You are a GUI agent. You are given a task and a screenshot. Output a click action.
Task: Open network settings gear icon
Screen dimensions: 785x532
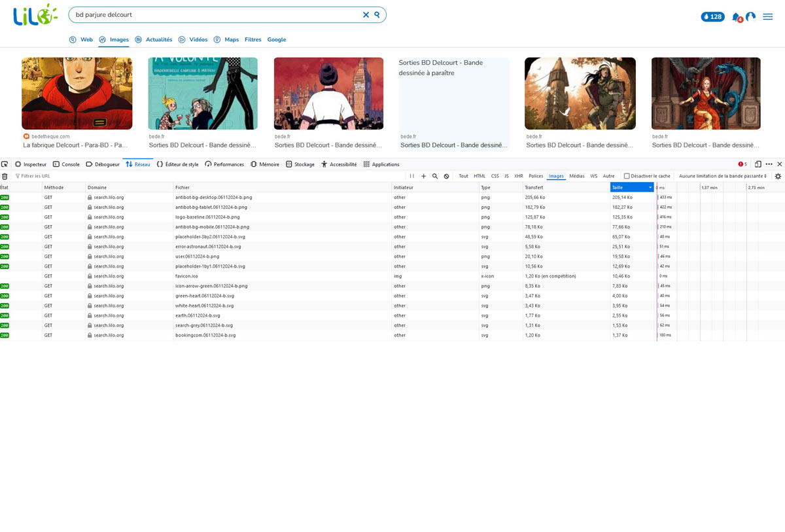click(x=778, y=176)
